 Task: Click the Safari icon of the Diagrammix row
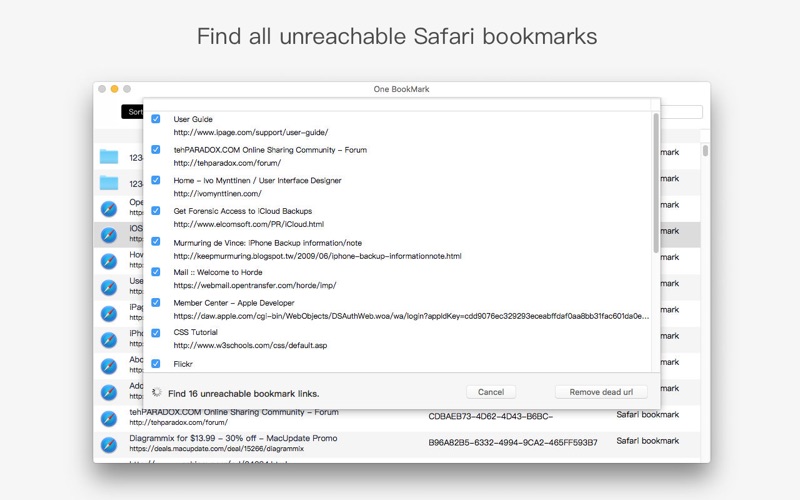109,445
